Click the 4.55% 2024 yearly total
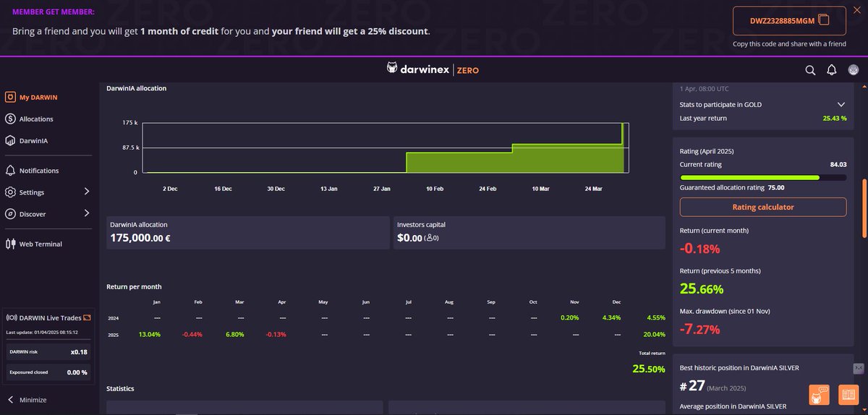868x415 pixels. [655, 318]
